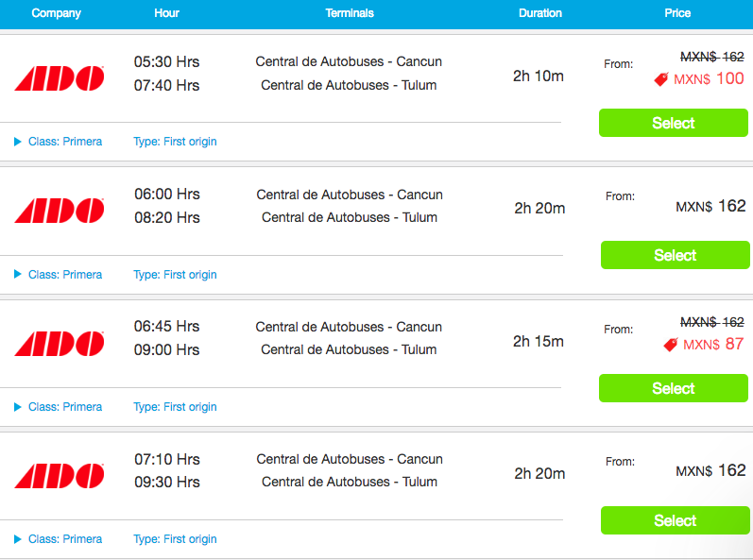The height and width of the screenshot is (560, 753).
Task: Open Type: First origin link for 06:45 trip
Action: 175,407
